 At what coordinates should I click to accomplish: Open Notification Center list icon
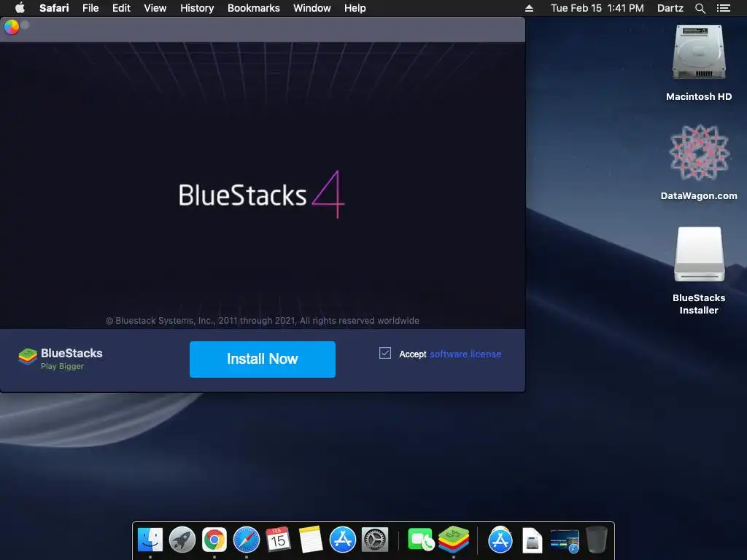[723, 8]
